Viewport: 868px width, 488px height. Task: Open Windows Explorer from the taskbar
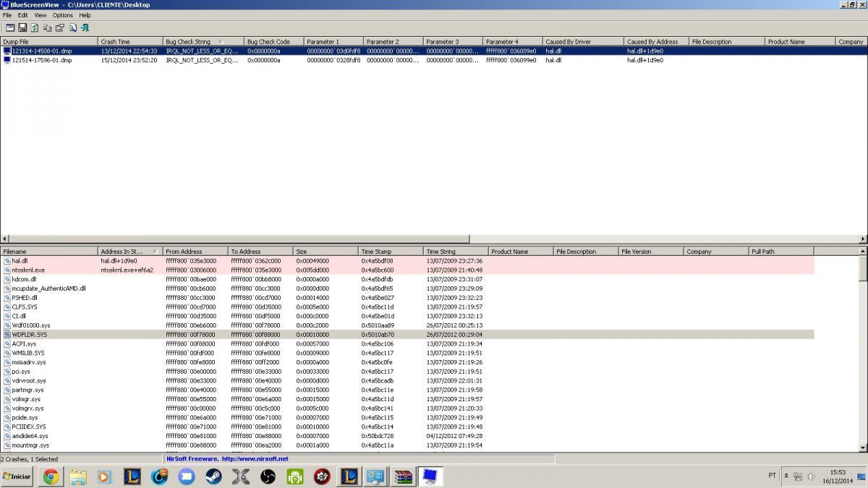click(78, 476)
